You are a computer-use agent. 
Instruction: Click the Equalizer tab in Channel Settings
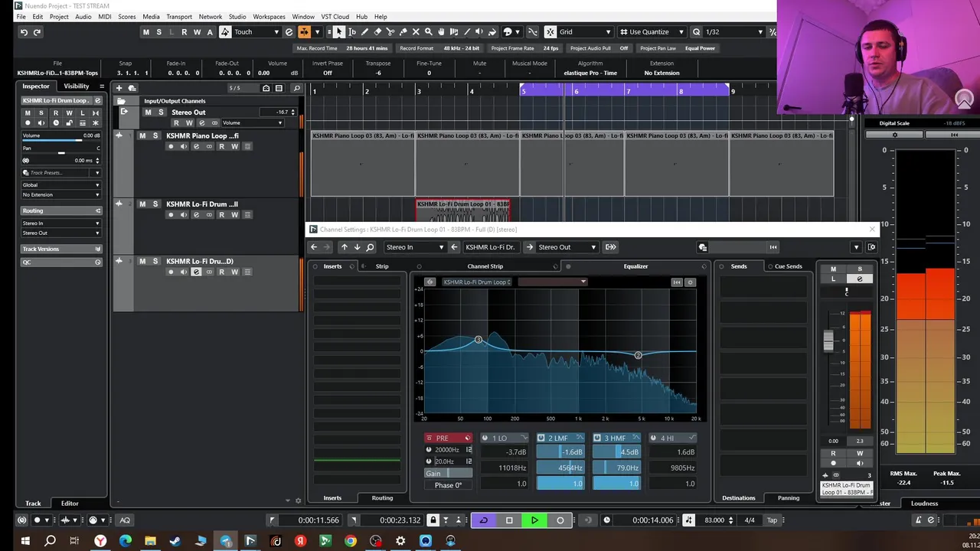pos(635,266)
